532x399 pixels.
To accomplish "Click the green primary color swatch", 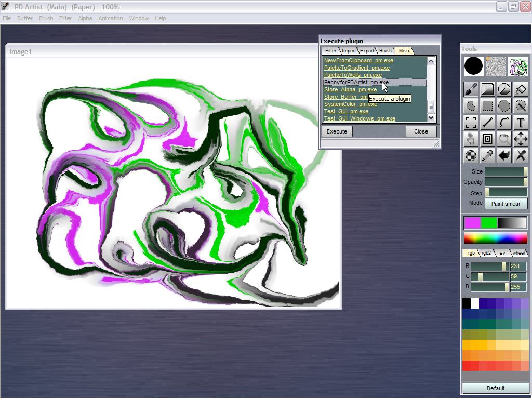I will click(488, 223).
